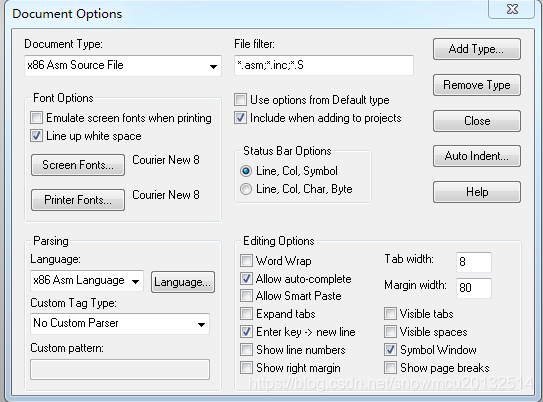Click the Help button
Viewport: 543px width, 402px height.
pos(477,192)
